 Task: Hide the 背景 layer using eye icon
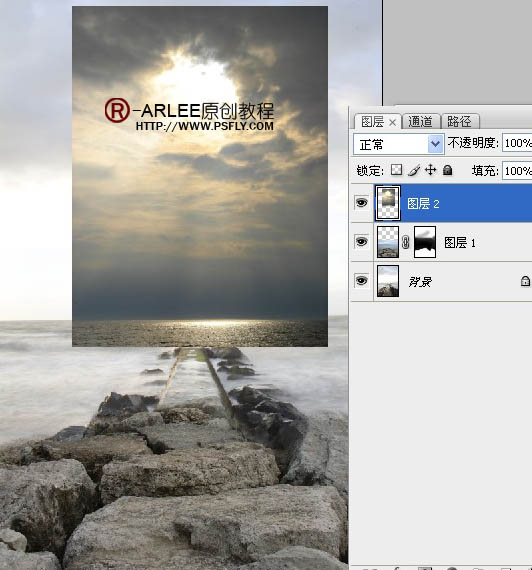pos(361,281)
